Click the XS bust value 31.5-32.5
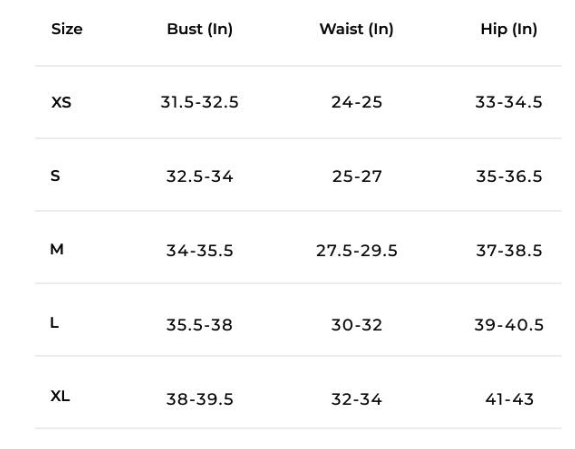The height and width of the screenshot is (449, 575). tap(199, 102)
